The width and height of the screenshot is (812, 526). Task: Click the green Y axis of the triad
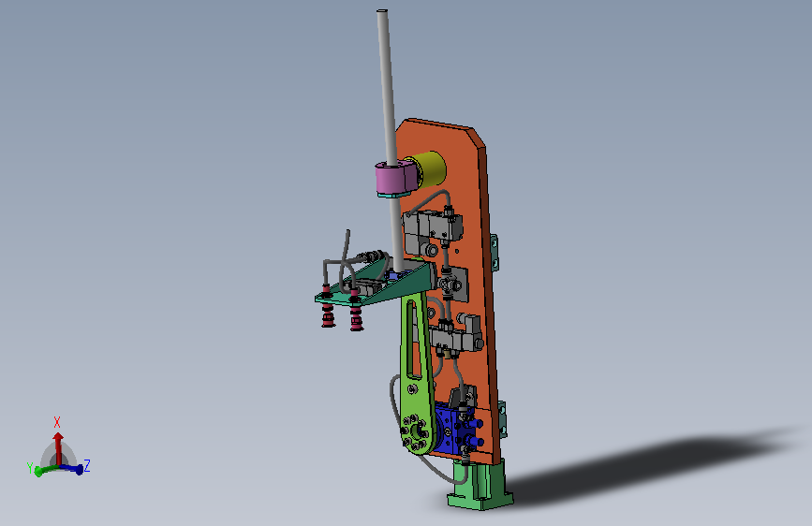[48, 470]
